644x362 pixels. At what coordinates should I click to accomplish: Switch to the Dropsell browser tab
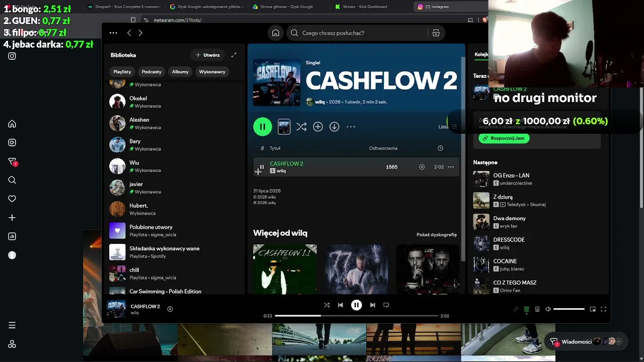pyautogui.click(x=124, y=7)
